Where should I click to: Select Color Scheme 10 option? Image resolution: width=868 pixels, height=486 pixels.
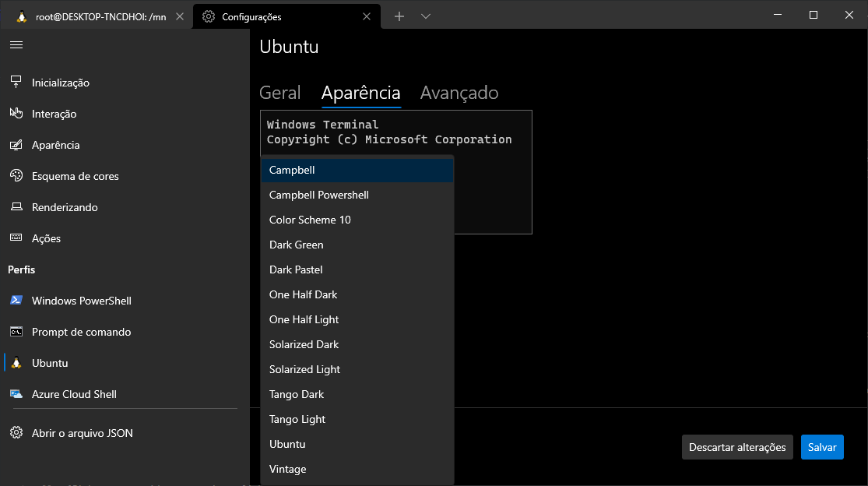pos(357,220)
